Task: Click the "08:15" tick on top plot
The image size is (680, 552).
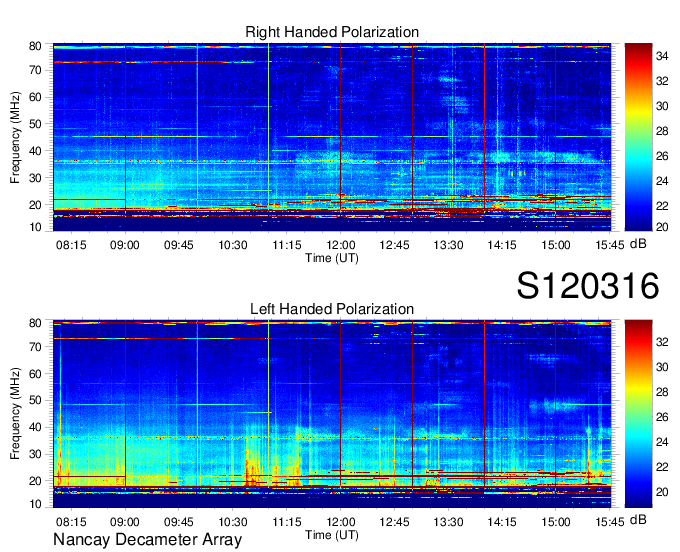Action: coord(71,245)
